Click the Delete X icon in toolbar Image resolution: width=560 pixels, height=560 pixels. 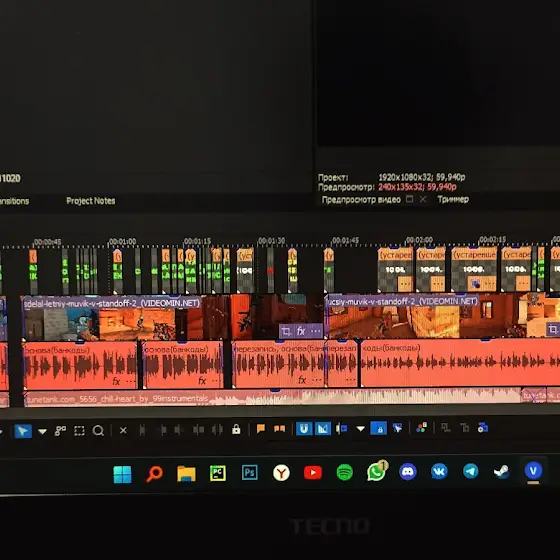pyautogui.click(x=123, y=430)
